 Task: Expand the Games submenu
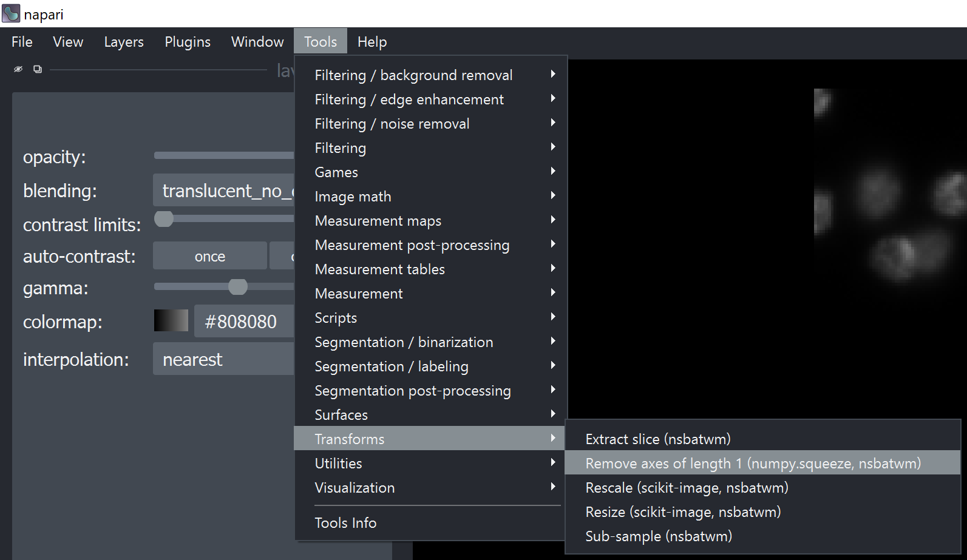(430, 172)
